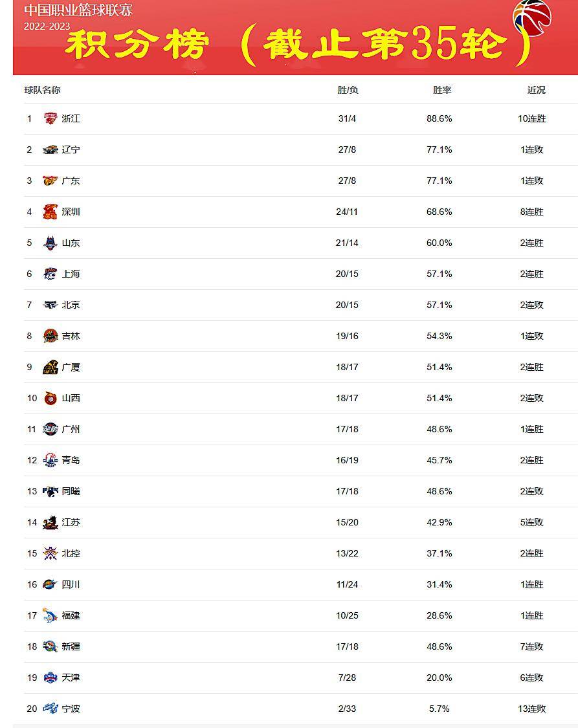Screen dimensions: 578x728
Task: Open the 新疆 team name link
Action: coord(71,646)
